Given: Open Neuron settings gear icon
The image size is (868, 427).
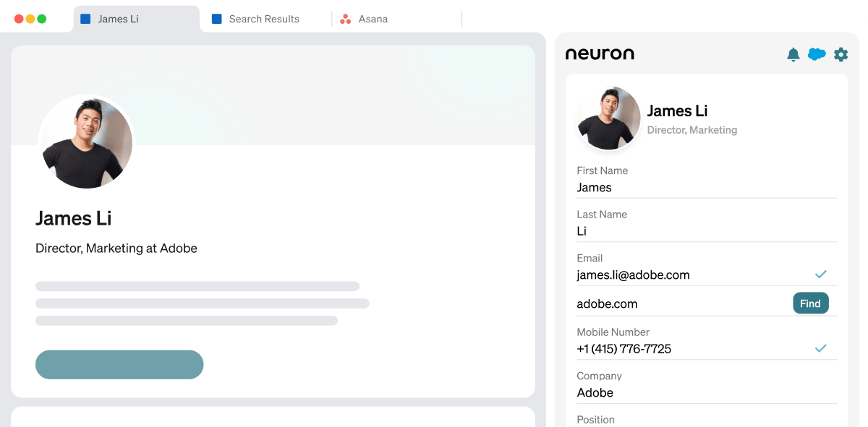Looking at the screenshot, I should click(x=841, y=54).
